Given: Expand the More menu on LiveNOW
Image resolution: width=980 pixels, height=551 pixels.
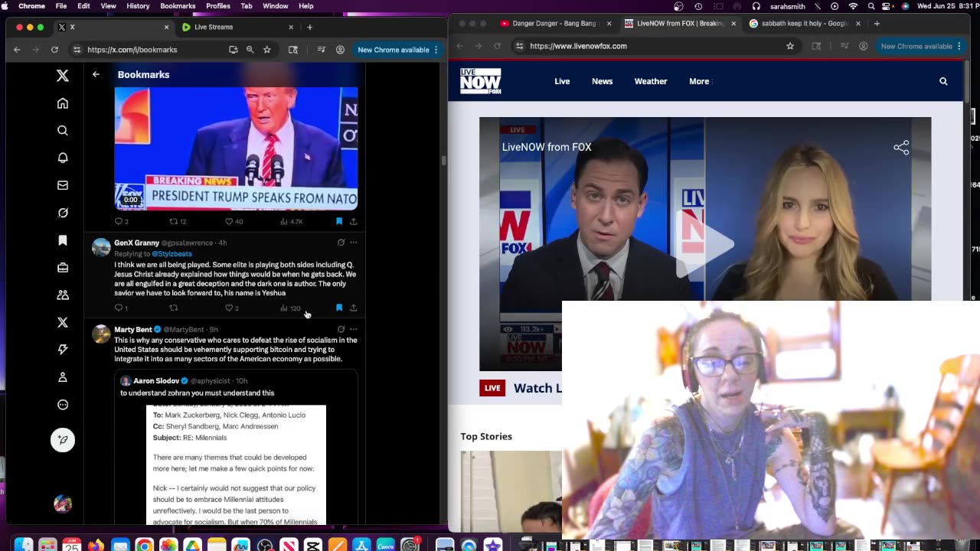Looking at the screenshot, I should point(699,81).
